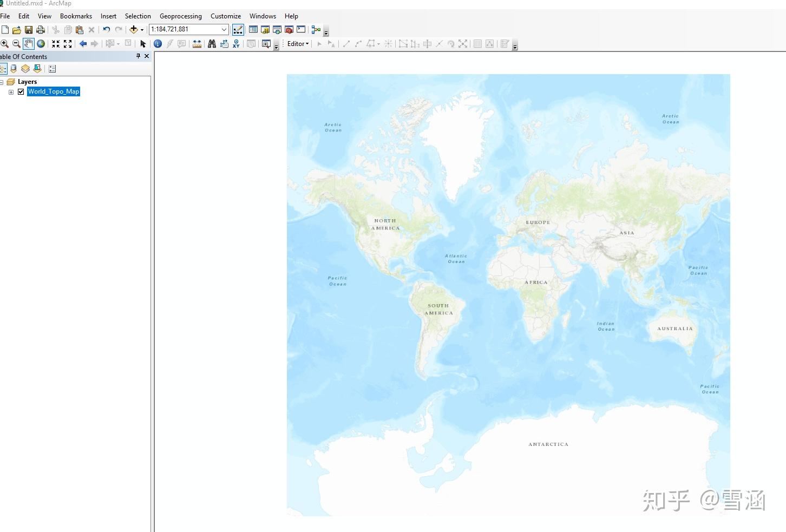
Task: List layers by visibility
Action: (25, 69)
